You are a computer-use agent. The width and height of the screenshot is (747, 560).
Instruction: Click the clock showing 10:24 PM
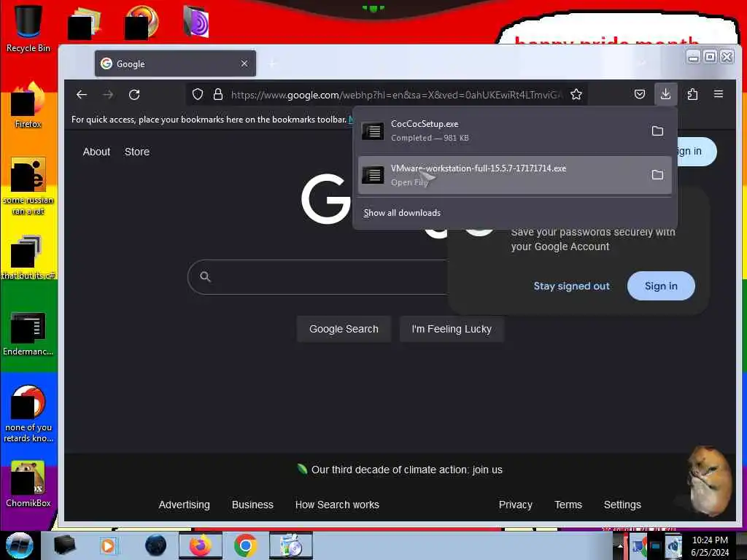(x=710, y=546)
